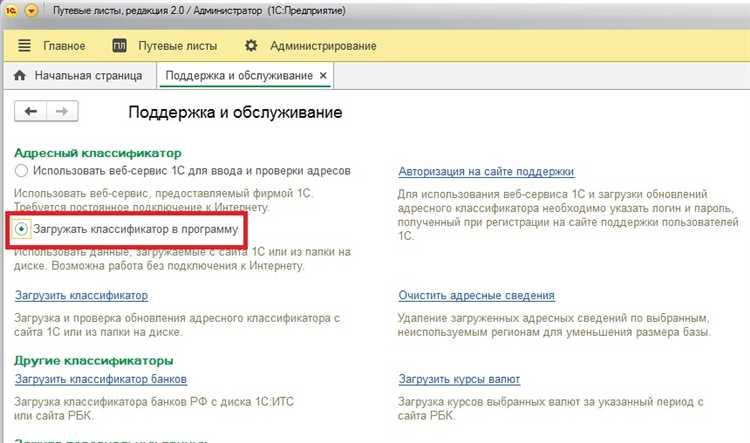
Task: Click the Загрузить классификатор link
Action: [81, 295]
